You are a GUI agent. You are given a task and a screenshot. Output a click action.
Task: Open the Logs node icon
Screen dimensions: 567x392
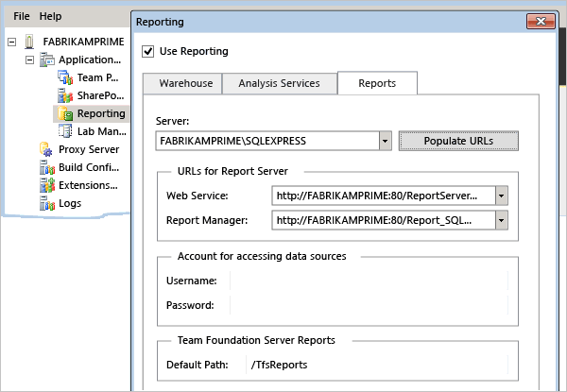46,203
